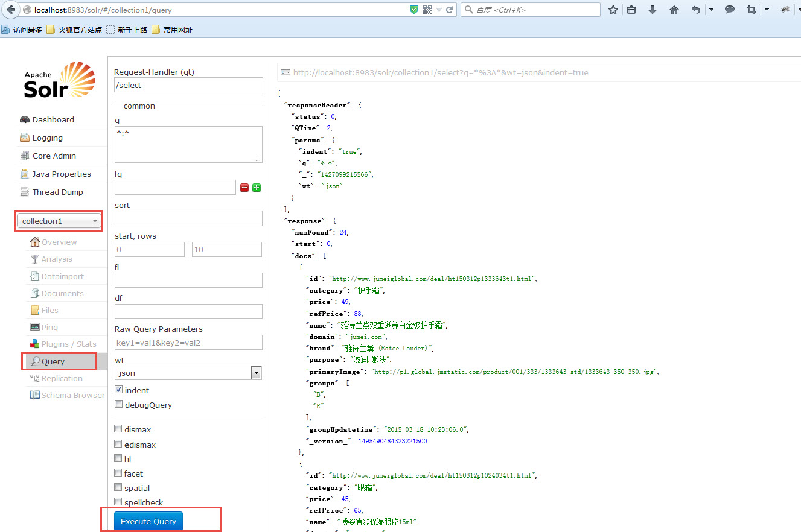The width and height of the screenshot is (801, 532).
Task: Bookmark this page with the star icon
Action: pyautogui.click(x=613, y=10)
